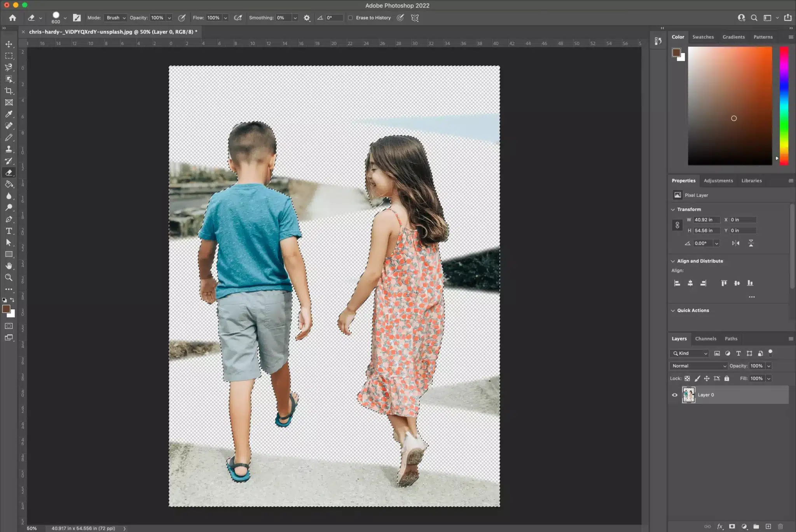Screen dimensions: 796x532
Task: Select the Eraser tool
Action: 9,172
